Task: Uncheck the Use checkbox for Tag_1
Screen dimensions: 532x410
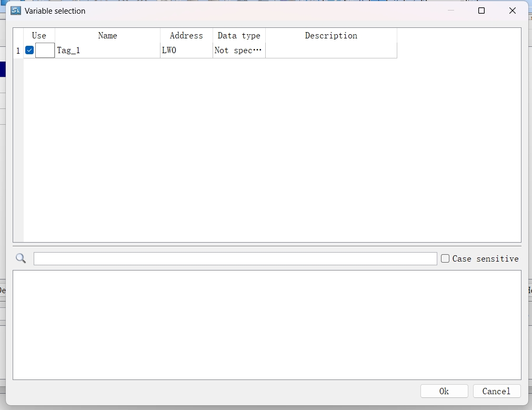Action: (x=29, y=51)
